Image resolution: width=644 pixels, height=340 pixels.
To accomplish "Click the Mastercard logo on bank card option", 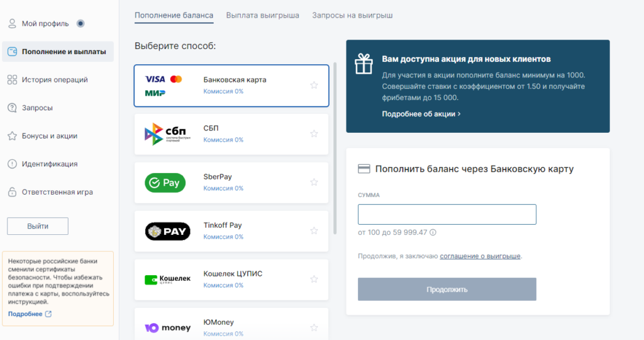I will tap(176, 79).
